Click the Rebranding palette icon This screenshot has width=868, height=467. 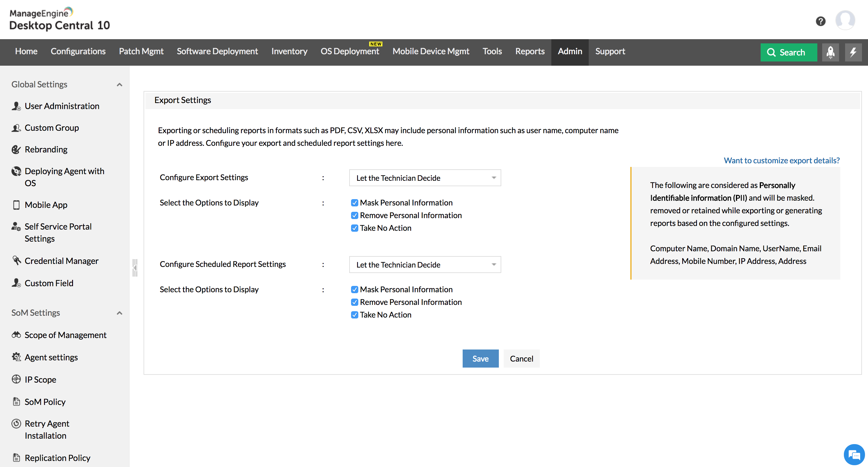(x=16, y=149)
